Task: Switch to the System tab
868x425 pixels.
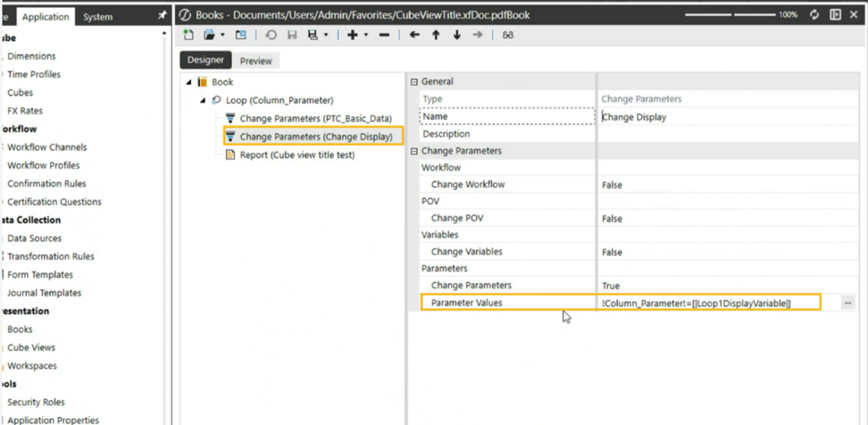Action: click(x=98, y=16)
